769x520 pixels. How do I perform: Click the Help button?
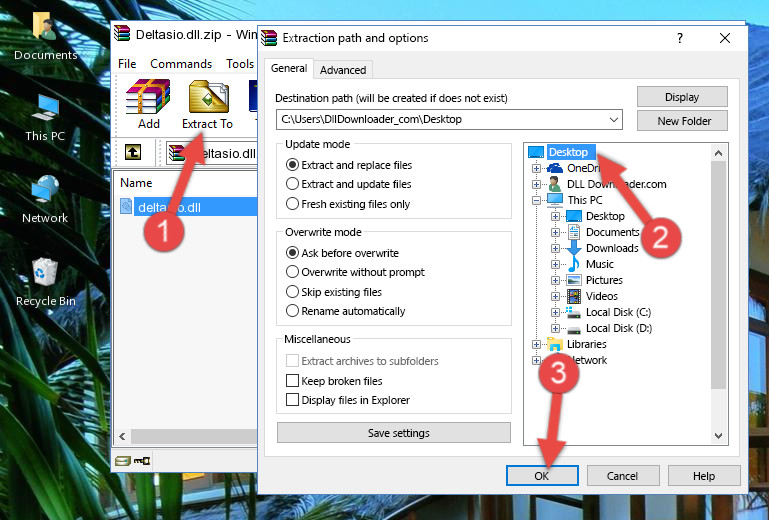pos(704,475)
